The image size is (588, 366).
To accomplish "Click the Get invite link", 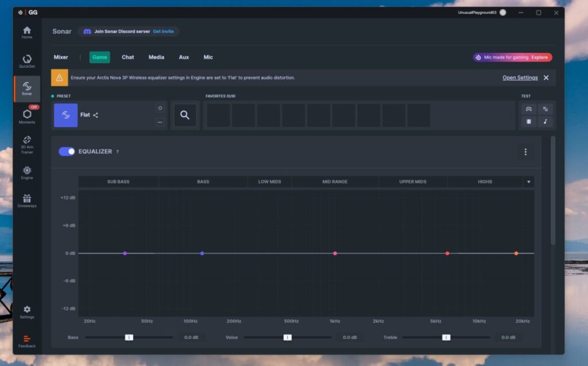I will pyautogui.click(x=163, y=32).
